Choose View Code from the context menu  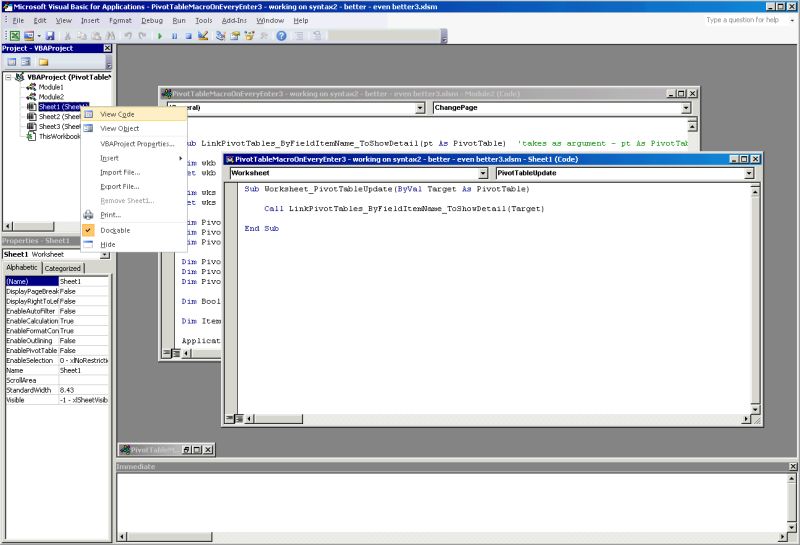coord(134,114)
